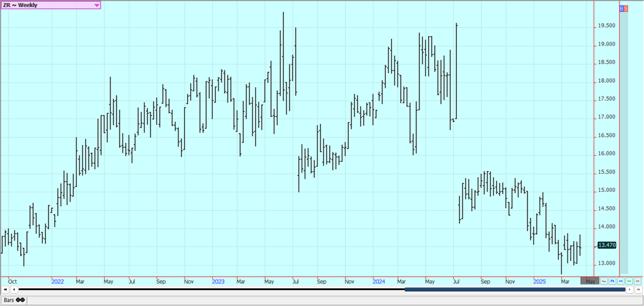The width and height of the screenshot is (644, 306).
Task: Click the highlighted May time-axis marker
Action: pos(590,280)
